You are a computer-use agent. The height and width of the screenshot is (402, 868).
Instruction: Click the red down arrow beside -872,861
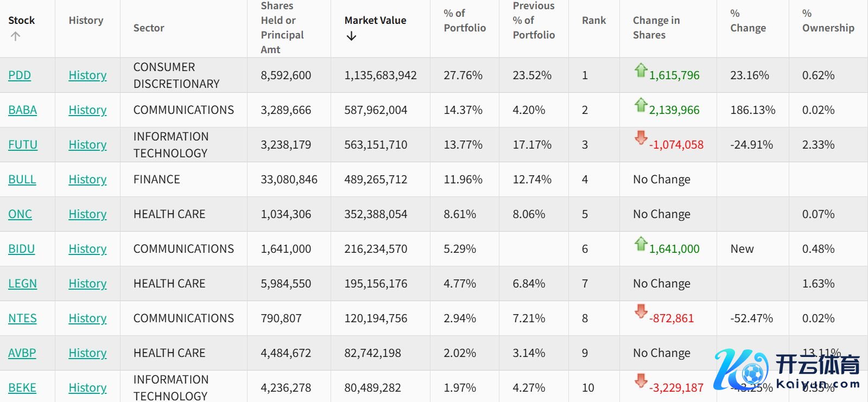pyautogui.click(x=641, y=311)
